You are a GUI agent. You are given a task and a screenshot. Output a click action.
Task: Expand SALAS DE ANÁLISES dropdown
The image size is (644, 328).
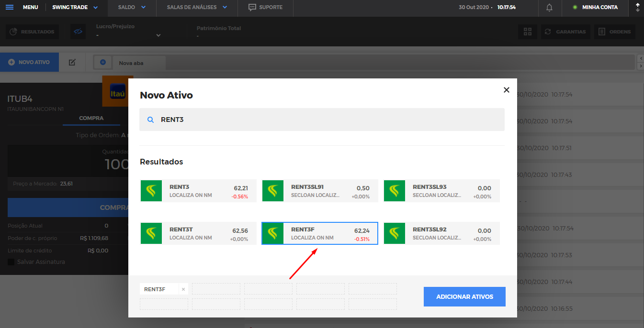coord(197,7)
